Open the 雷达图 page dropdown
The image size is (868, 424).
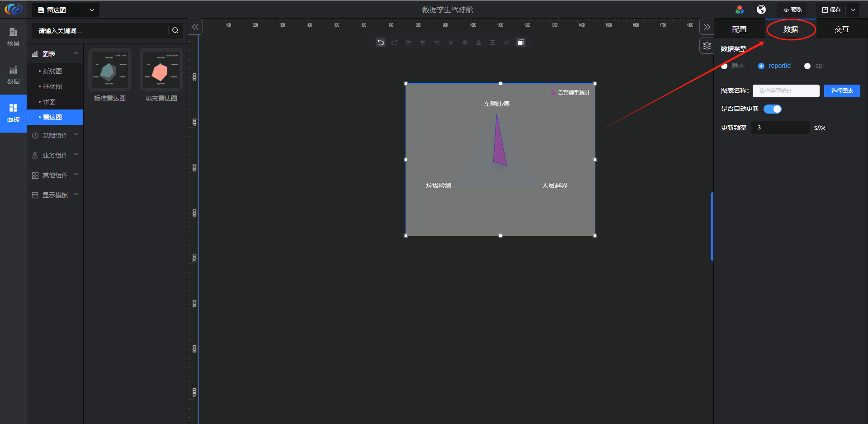pyautogui.click(x=92, y=10)
